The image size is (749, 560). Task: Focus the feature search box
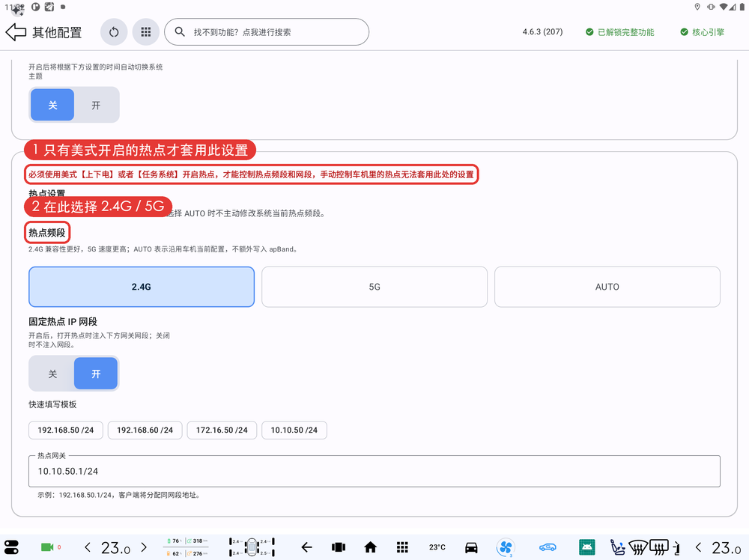(267, 32)
